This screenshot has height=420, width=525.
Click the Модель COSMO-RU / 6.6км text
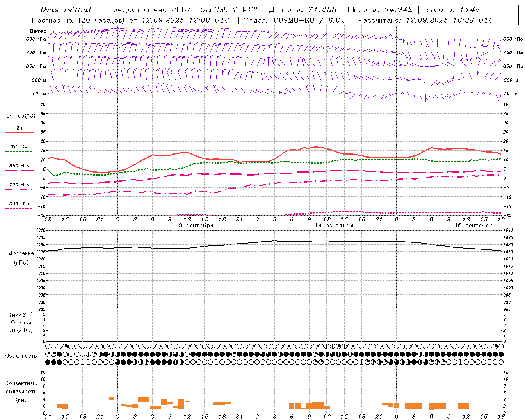pyautogui.click(x=295, y=20)
